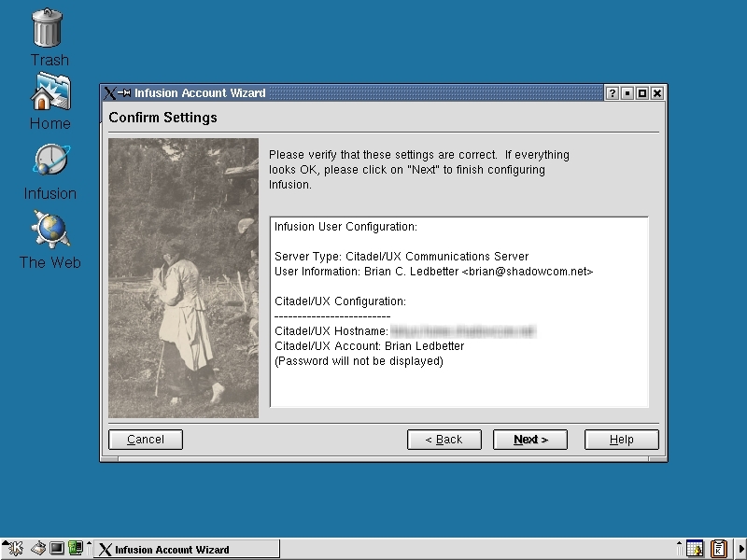Viewport: 747px width, 560px height.
Task: Click the "Citadel/UX Account: Brian Ledbetter" line
Action: click(369, 346)
